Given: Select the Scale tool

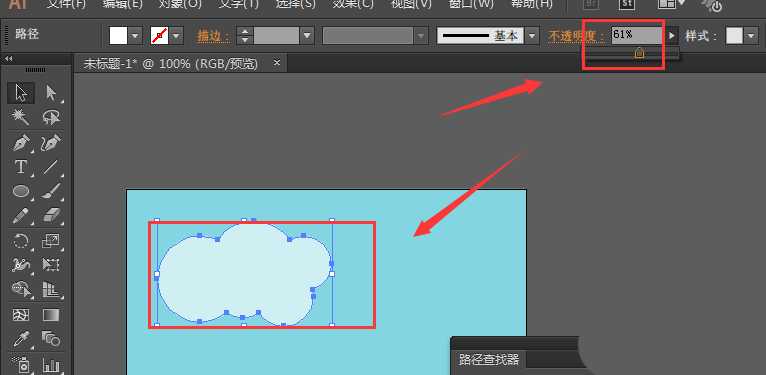Looking at the screenshot, I should pyautogui.click(x=51, y=241).
